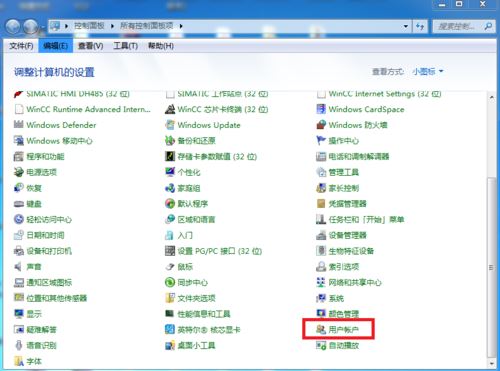The image size is (500, 371).
Task: Open 电话和调制解调器
Action: point(353,156)
